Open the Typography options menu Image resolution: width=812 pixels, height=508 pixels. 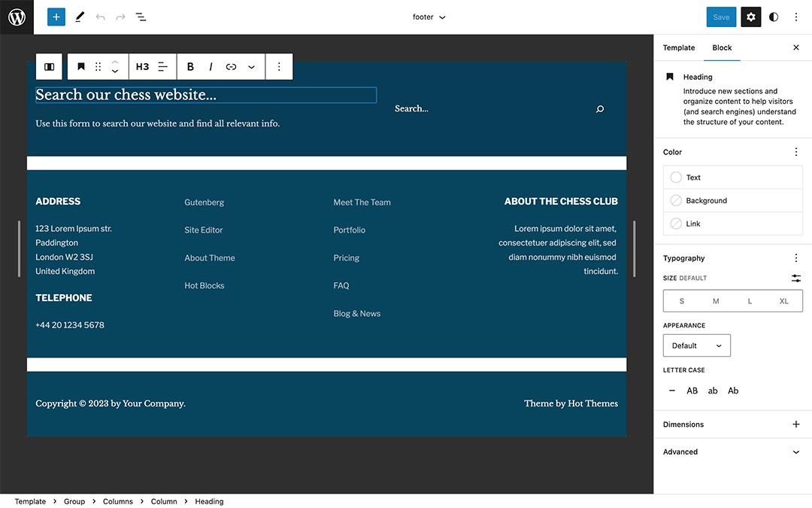tap(796, 258)
